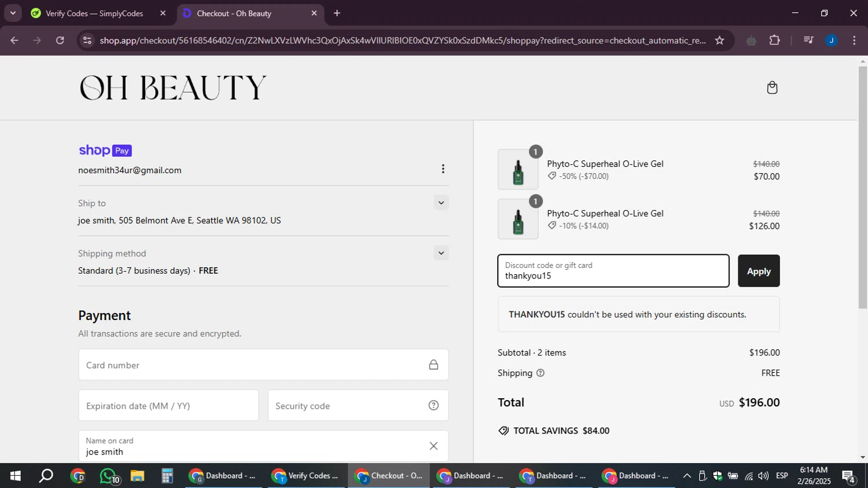The width and height of the screenshot is (868, 488).
Task: Open the pinned Chrome icon on taskbar
Action: tap(78, 476)
